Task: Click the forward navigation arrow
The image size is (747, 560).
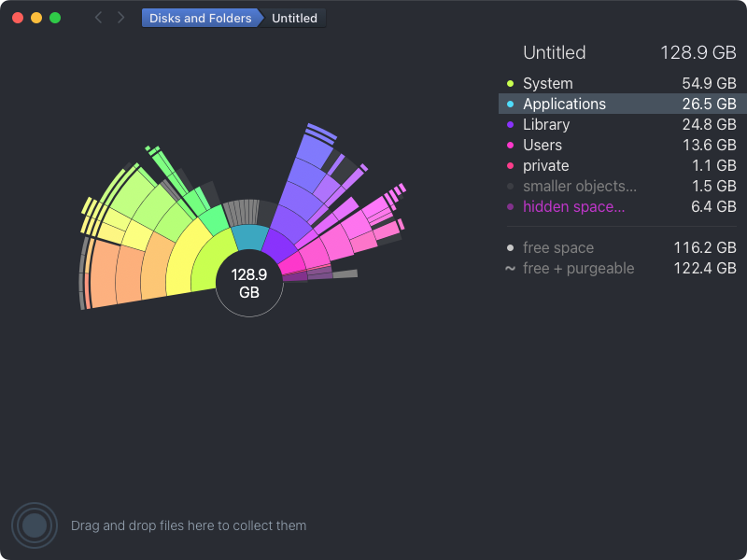Action: coord(121,18)
